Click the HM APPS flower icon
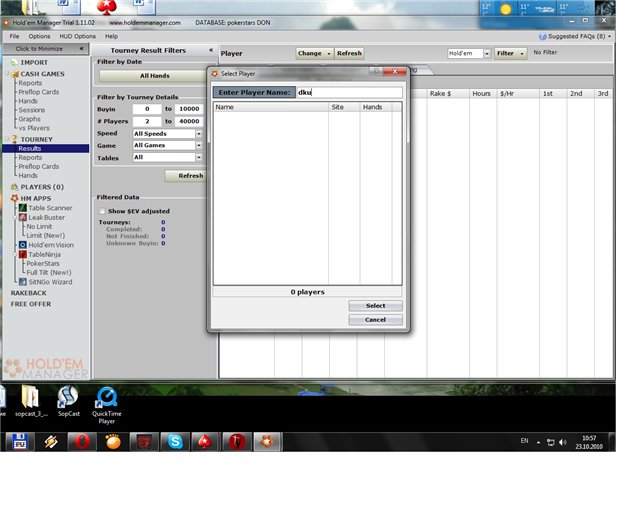This screenshot has height=512, width=640. coord(14,198)
